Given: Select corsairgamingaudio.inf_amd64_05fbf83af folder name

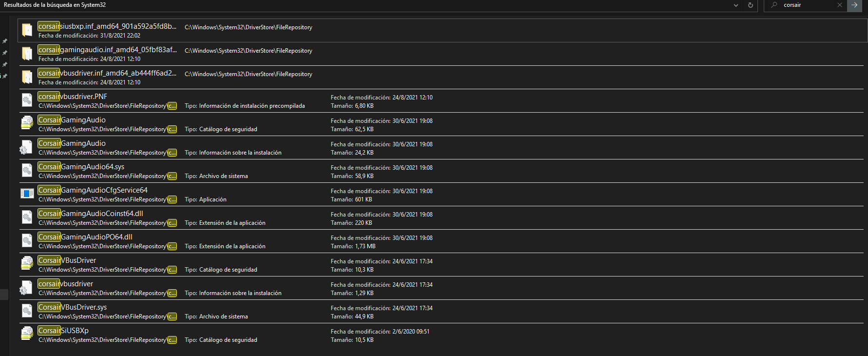Looking at the screenshot, I should point(108,50).
